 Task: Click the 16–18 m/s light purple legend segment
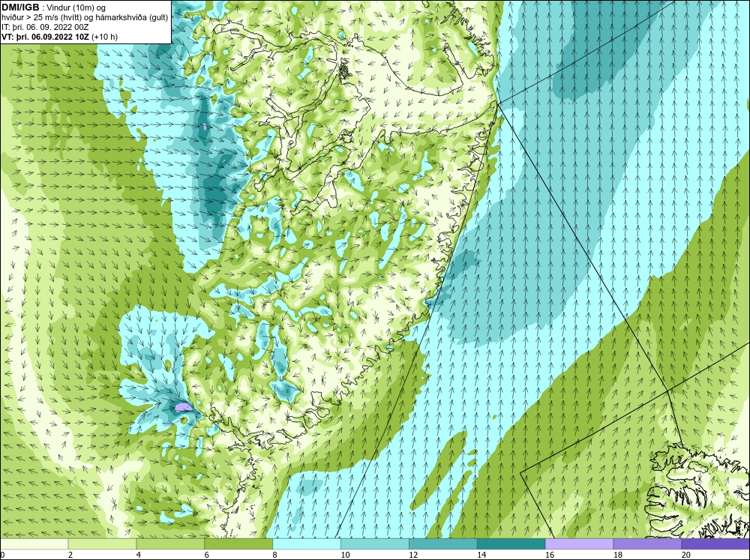(579, 544)
